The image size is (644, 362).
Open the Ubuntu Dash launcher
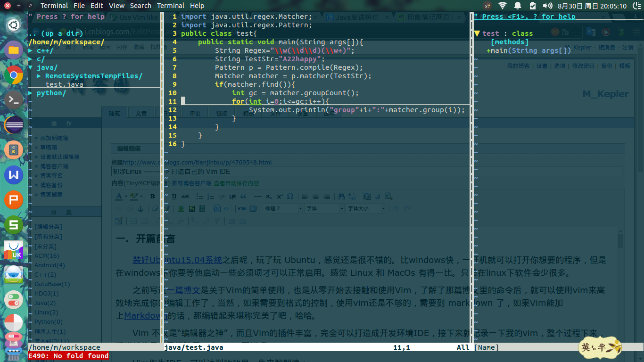pos(14,24)
